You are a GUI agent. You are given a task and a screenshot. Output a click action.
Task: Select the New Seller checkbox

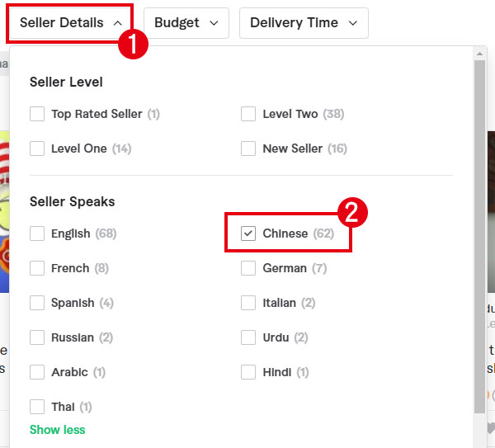pos(248,149)
